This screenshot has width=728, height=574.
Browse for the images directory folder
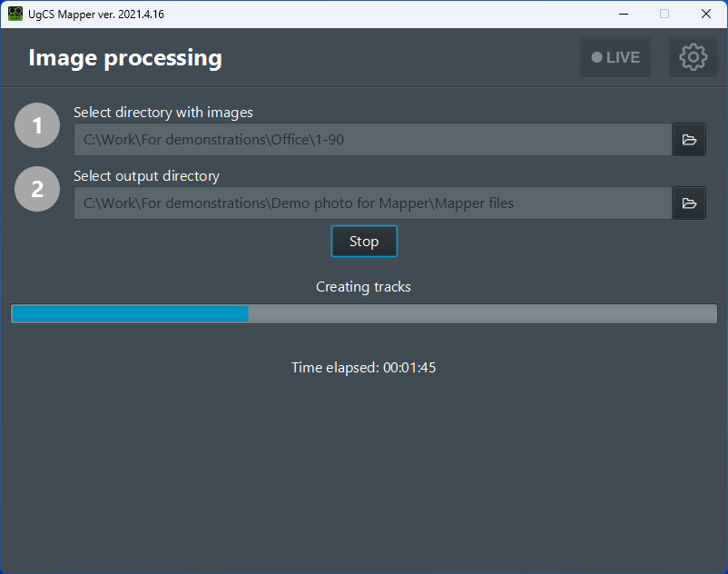click(689, 140)
